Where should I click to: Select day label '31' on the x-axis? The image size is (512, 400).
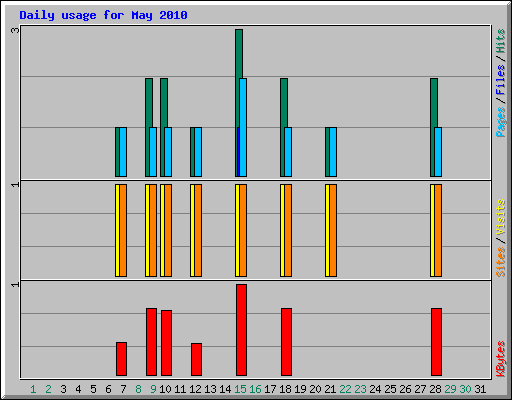coord(480,389)
